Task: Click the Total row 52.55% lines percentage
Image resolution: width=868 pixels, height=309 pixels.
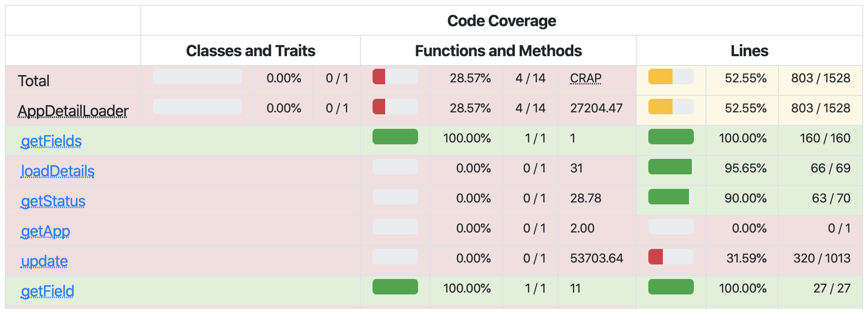Action: point(746,78)
